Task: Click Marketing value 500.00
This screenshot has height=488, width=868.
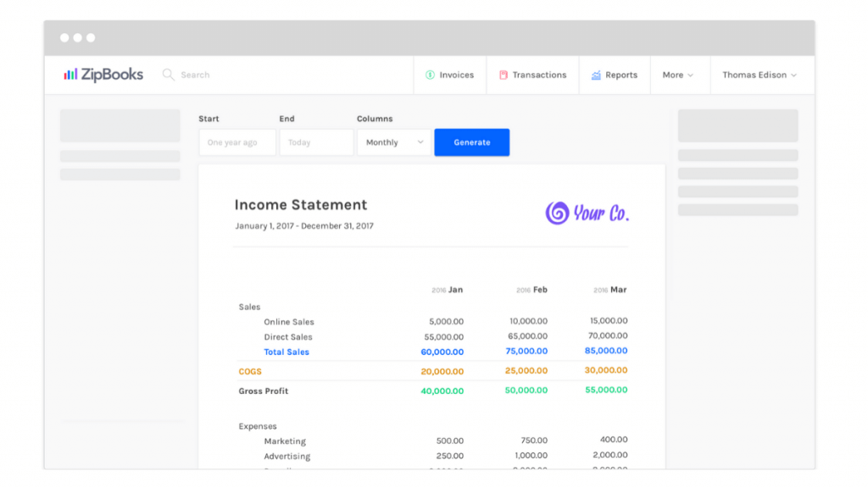Action: click(449, 441)
